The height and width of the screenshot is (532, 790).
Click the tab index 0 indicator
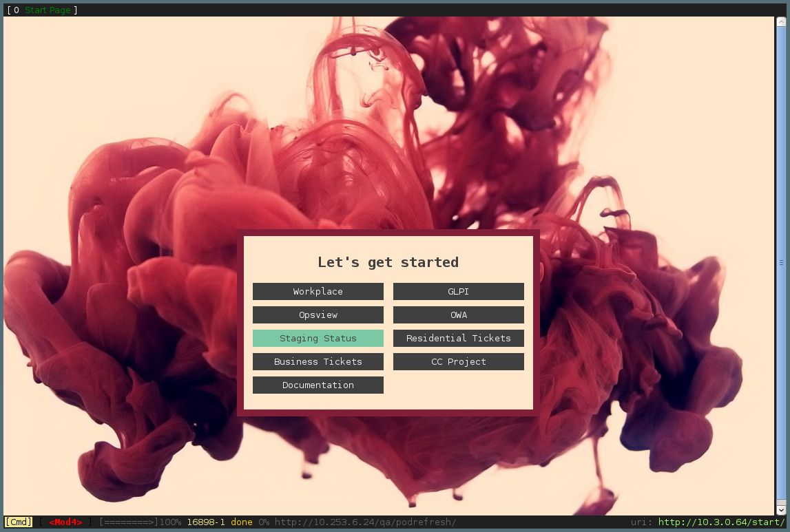click(x=17, y=10)
